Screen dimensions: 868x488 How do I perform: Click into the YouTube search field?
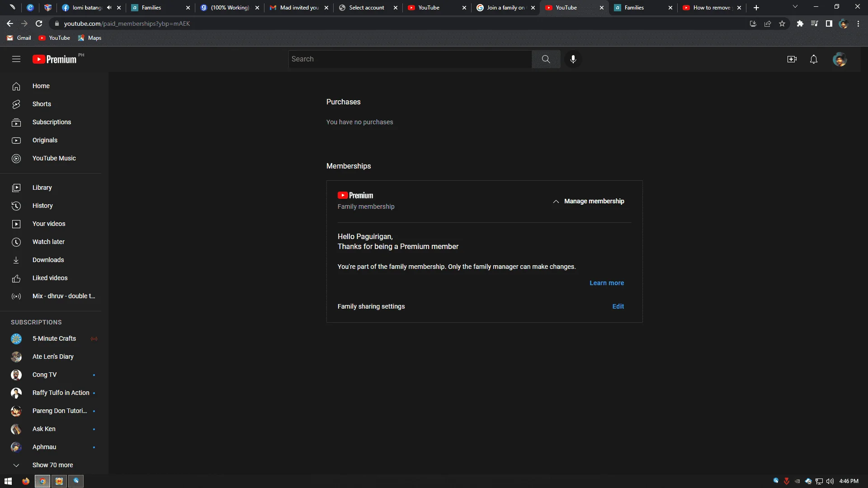410,59
